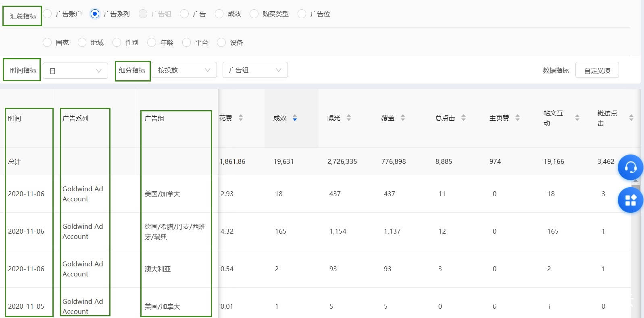Select 性别 radio option
This screenshot has height=318, width=644.
[x=117, y=42]
